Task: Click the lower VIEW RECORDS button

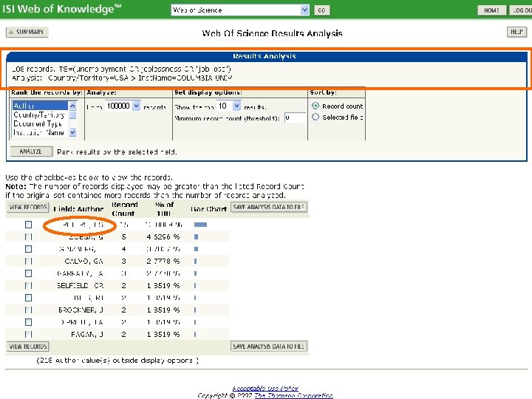Action: pyautogui.click(x=28, y=347)
